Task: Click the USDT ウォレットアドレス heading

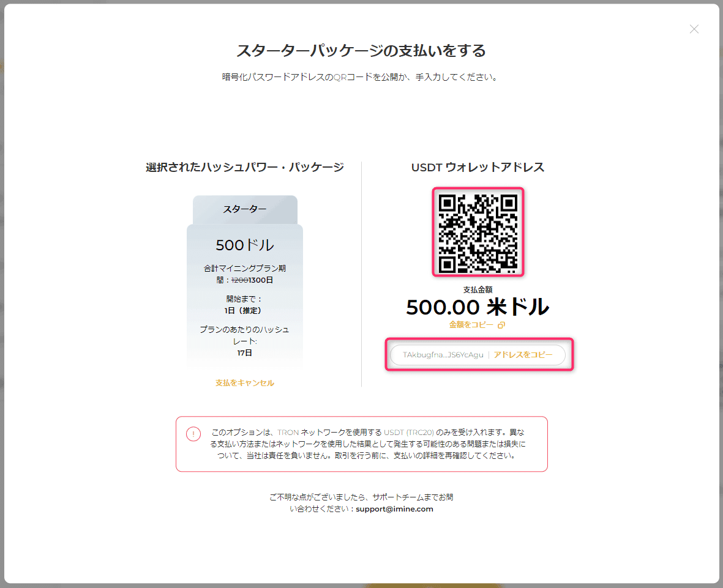Action: [478, 167]
